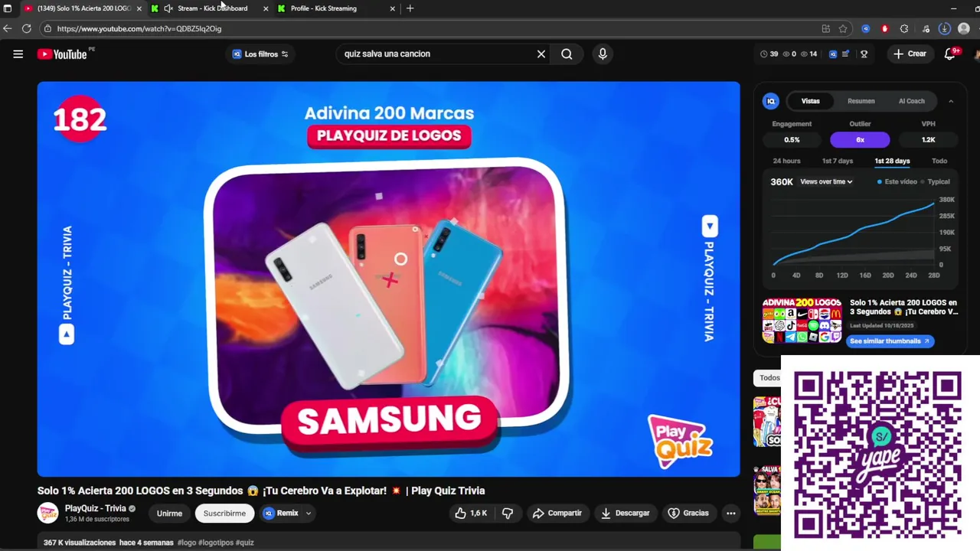Create content with the Crear button
The height and width of the screenshot is (551, 980).
910,54
